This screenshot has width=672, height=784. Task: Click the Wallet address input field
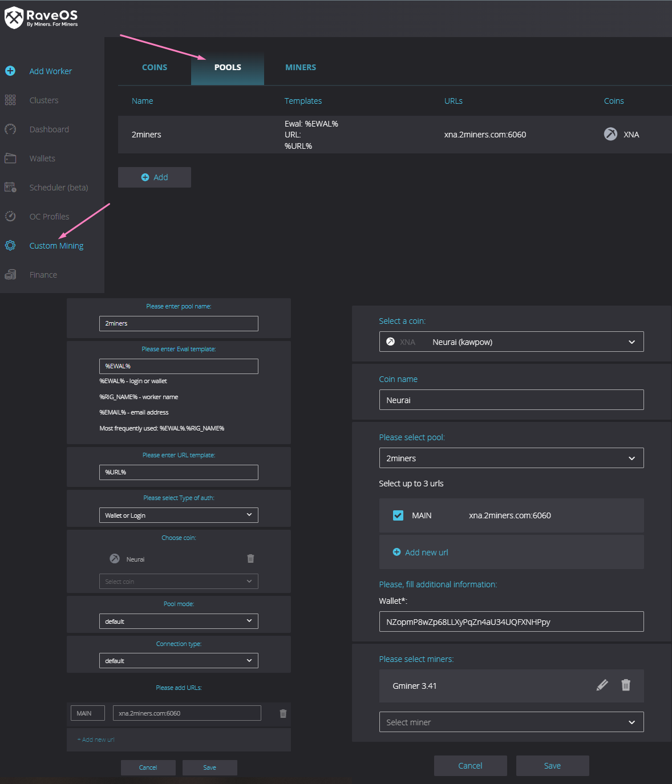pyautogui.click(x=511, y=621)
